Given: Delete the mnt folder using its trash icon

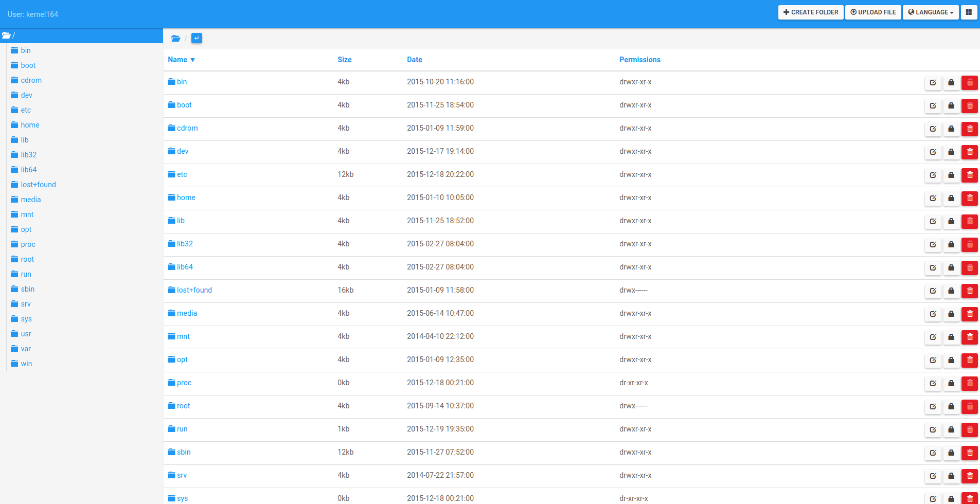Looking at the screenshot, I should pyautogui.click(x=970, y=337).
